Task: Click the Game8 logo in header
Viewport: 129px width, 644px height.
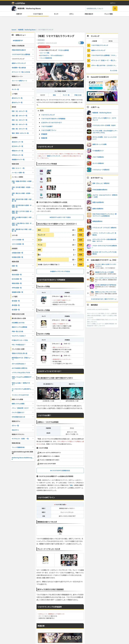Action: click(x=18, y=3)
